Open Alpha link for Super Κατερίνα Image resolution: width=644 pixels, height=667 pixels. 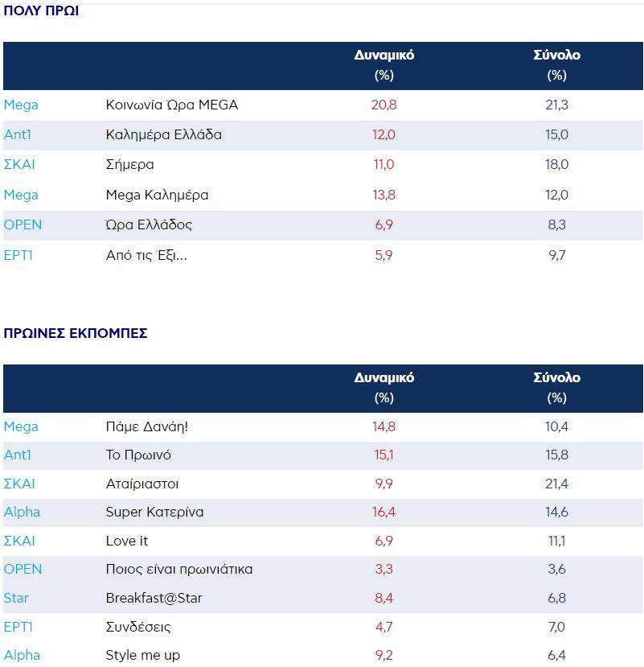click(22, 512)
